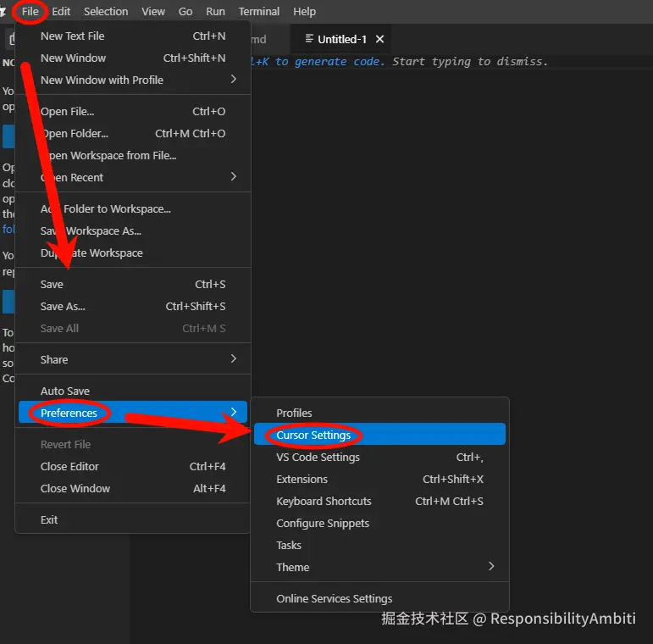Expand the Theme submenu

pos(379,568)
